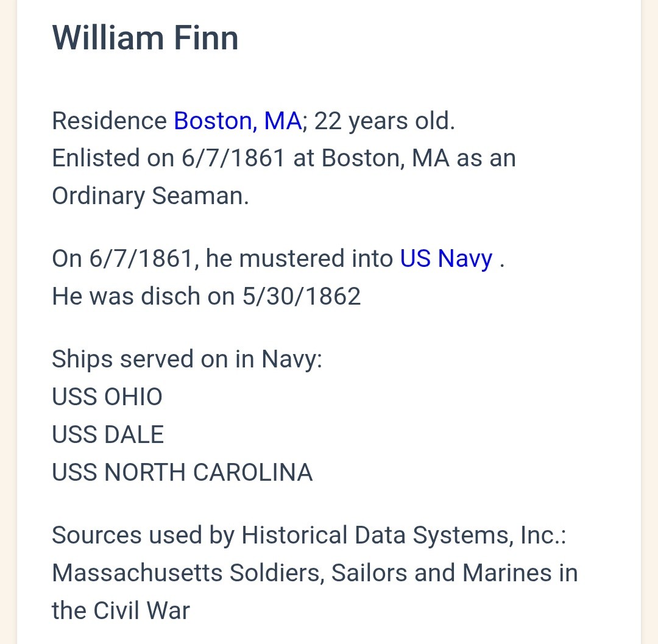Click the word Residence

[x=109, y=121]
